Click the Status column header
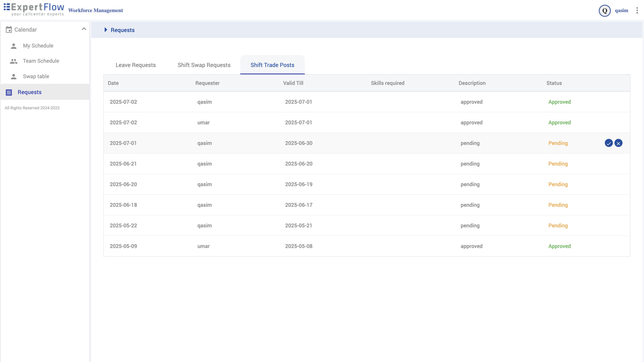Viewport: 644px width, 362px height. coord(554,83)
